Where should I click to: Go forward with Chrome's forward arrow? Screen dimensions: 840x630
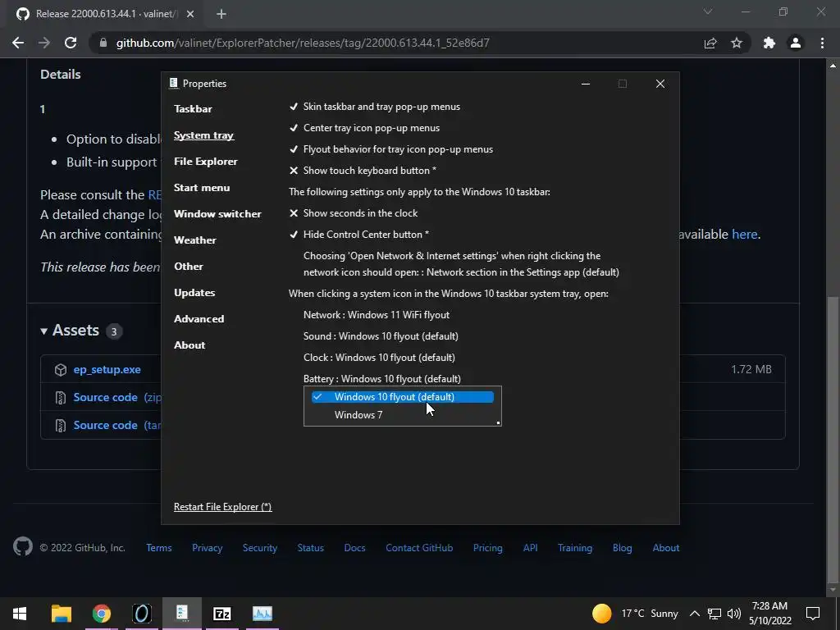point(44,43)
